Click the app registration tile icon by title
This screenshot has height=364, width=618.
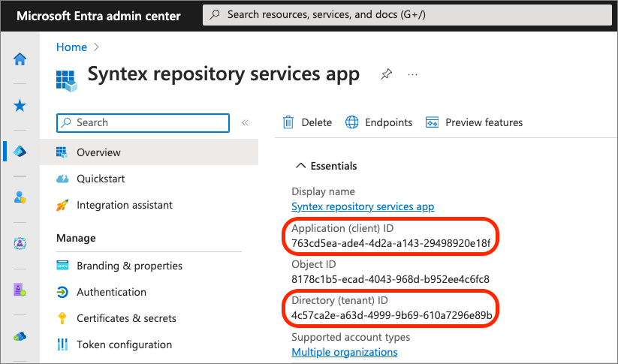66,81
